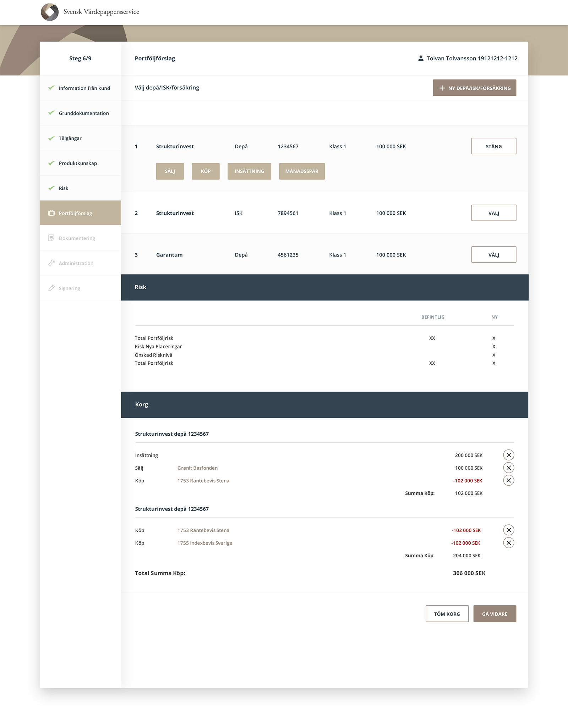Click the document icon of Dokumentering
The image size is (568, 728).
point(51,238)
